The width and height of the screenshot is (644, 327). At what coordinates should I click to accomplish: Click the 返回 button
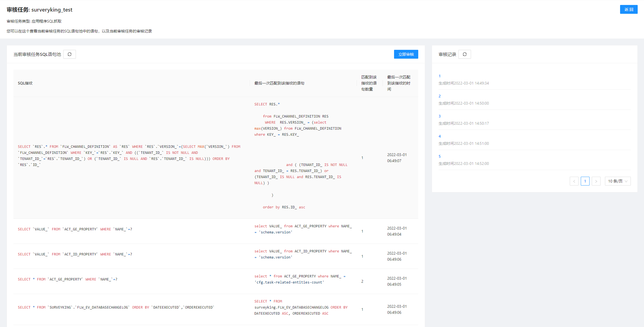[629, 9]
